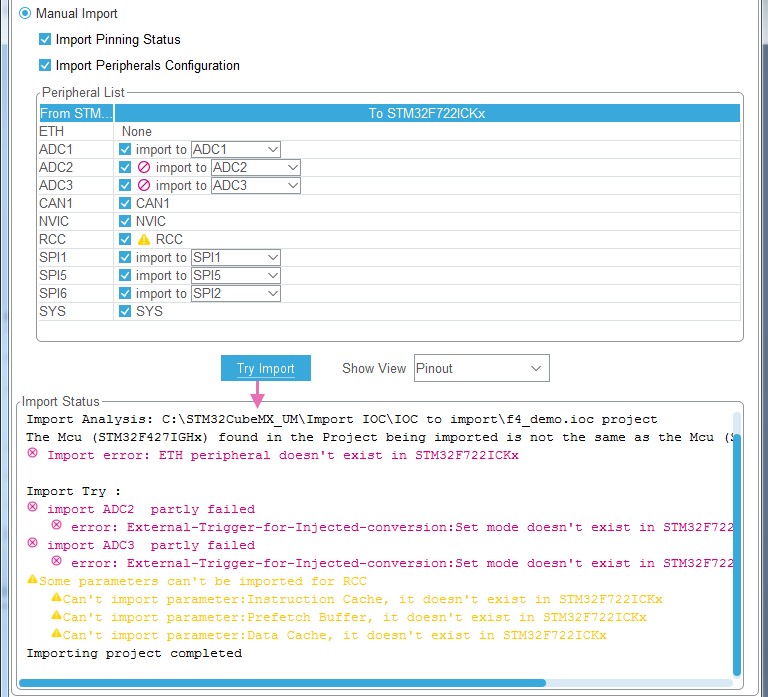Click warning icon beside Data Cache message

(x=56, y=633)
